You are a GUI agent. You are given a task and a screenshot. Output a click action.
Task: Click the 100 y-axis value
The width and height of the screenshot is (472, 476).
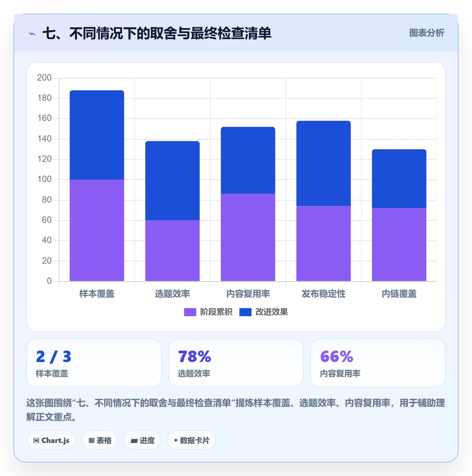pyautogui.click(x=44, y=179)
